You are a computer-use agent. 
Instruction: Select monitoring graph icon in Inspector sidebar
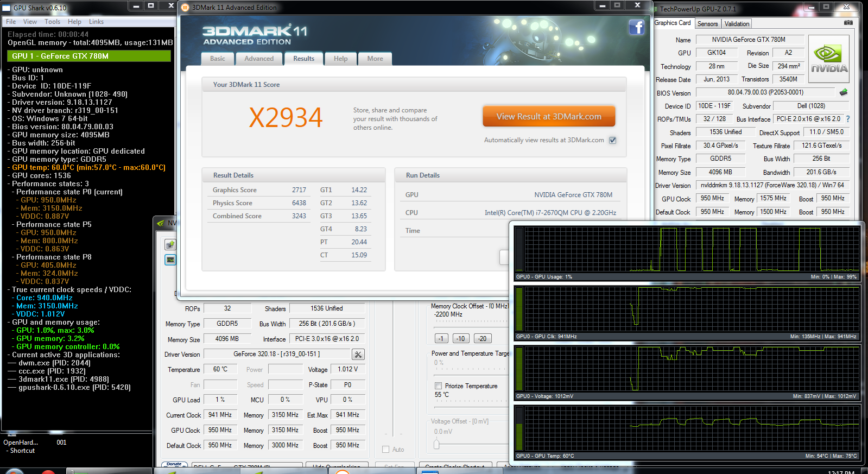(170, 260)
